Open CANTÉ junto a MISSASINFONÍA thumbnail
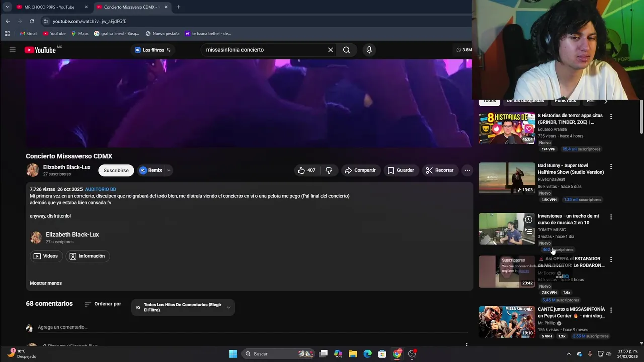This screenshot has width=644, height=362. (x=507, y=322)
